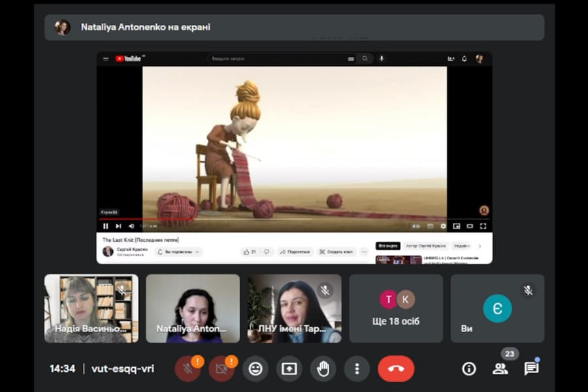This screenshot has height=392, width=588.
Task: Click YouTube create video icon
Action: (451, 59)
